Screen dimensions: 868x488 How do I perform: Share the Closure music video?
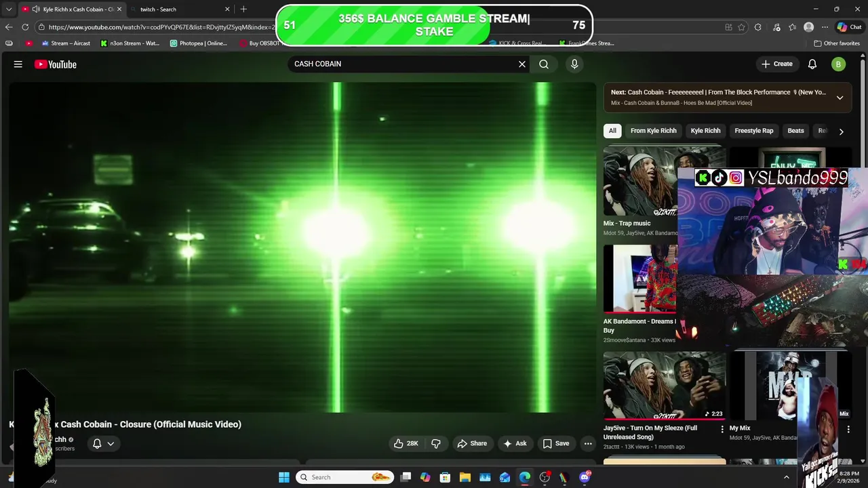[x=472, y=443]
